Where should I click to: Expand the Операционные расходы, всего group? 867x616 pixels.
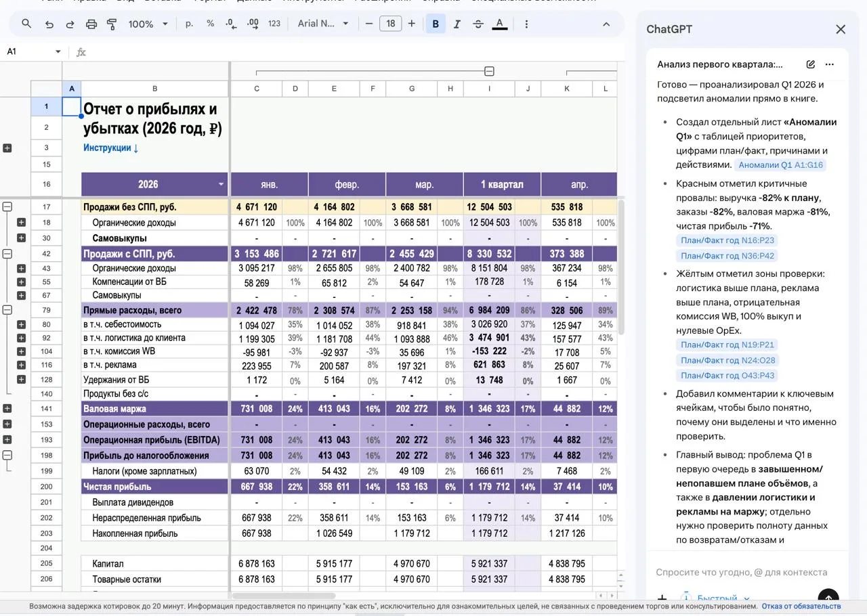(x=7, y=424)
